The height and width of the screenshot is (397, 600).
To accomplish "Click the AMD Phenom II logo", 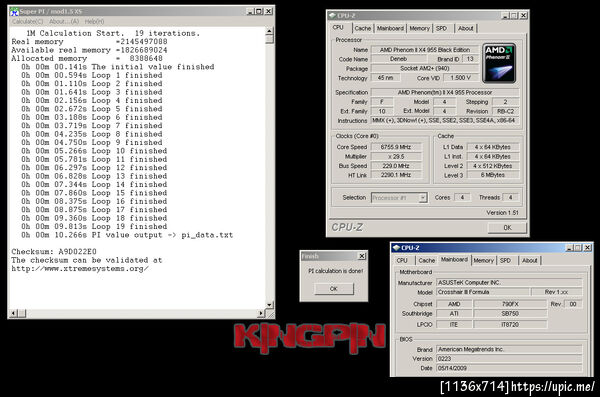I will 499,63.
